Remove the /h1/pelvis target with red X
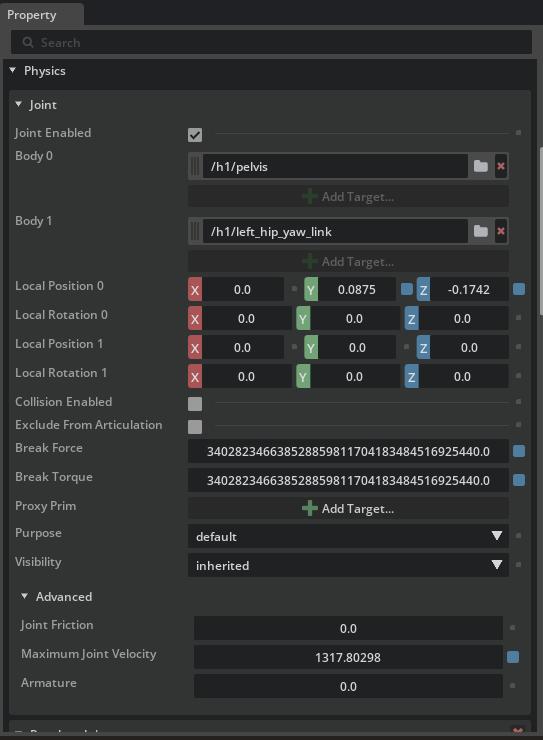Viewport: 543px width, 740px height. click(x=501, y=166)
